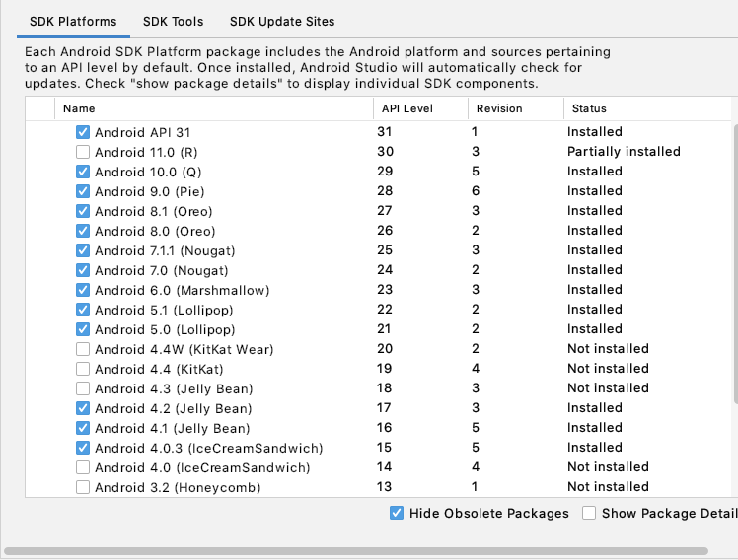Open SDK Update Sites tab
This screenshot has width=738, height=560.
(x=282, y=21)
